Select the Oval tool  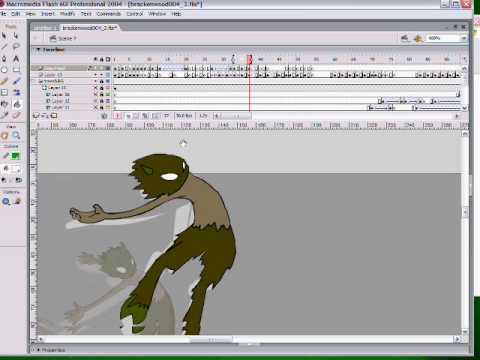coord(4,70)
